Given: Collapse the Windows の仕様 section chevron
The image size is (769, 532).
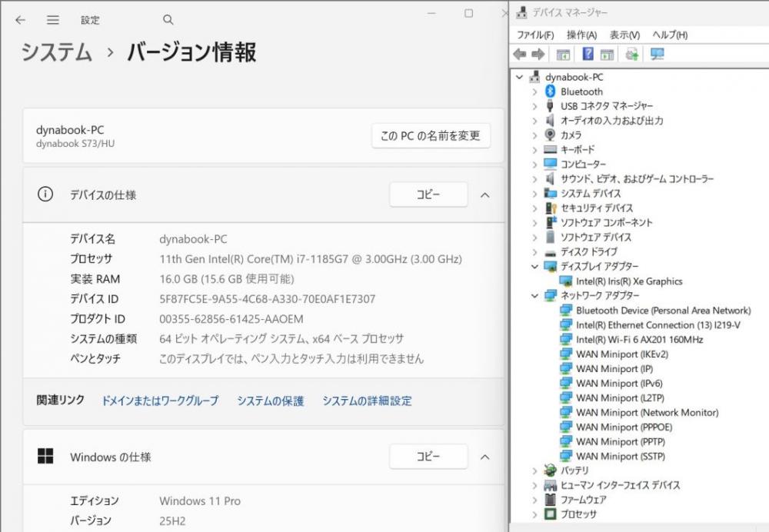Looking at the screenshot, I should point(485,457).
